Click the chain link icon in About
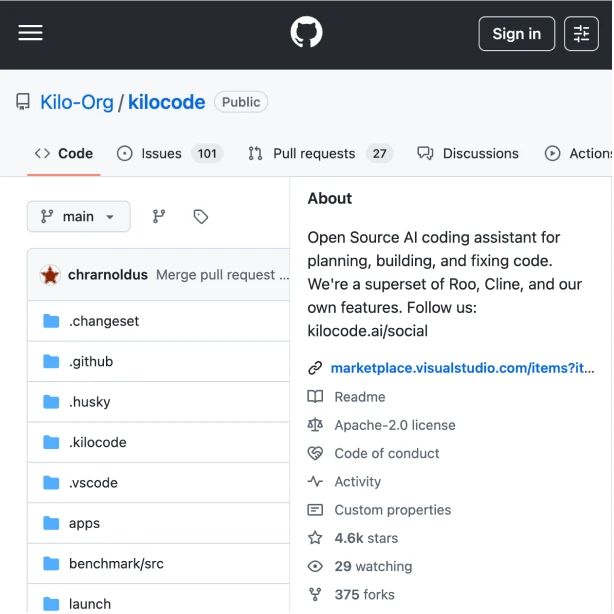 pyautogui.click(x=315, y=368)
